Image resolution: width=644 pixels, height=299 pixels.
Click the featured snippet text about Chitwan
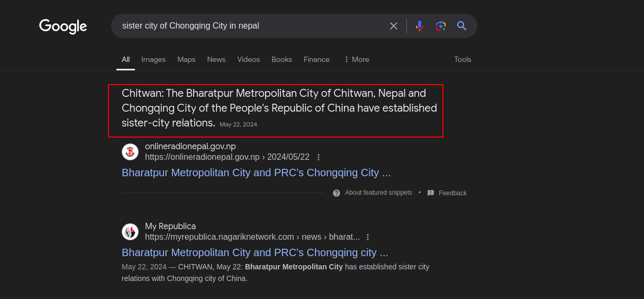pyautogui.click(x=279, y=108)
